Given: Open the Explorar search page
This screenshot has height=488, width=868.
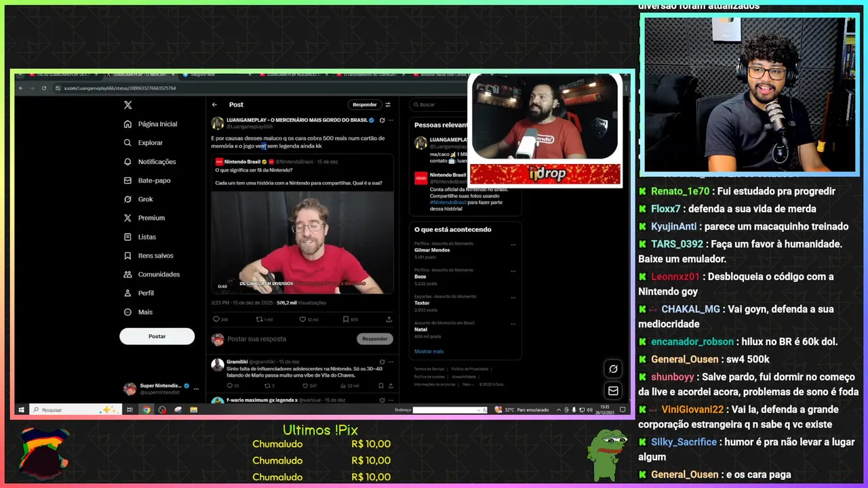Looking at the screenshot, I should click(143, 143).
